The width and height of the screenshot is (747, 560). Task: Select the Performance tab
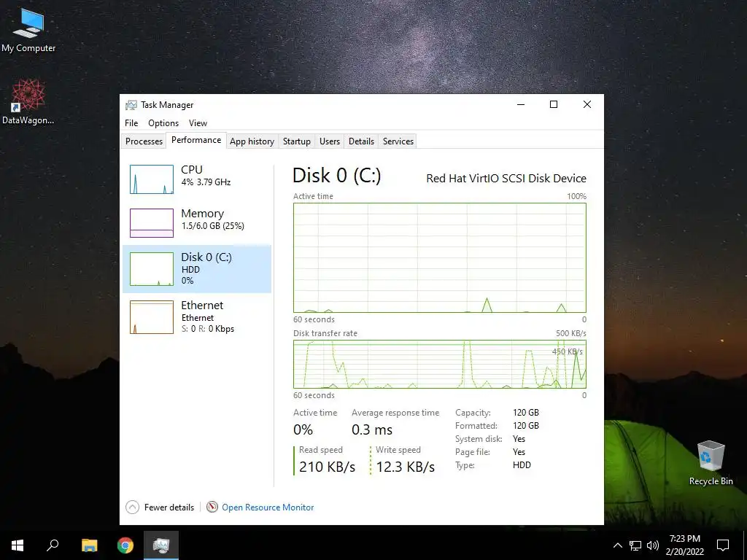196,140
